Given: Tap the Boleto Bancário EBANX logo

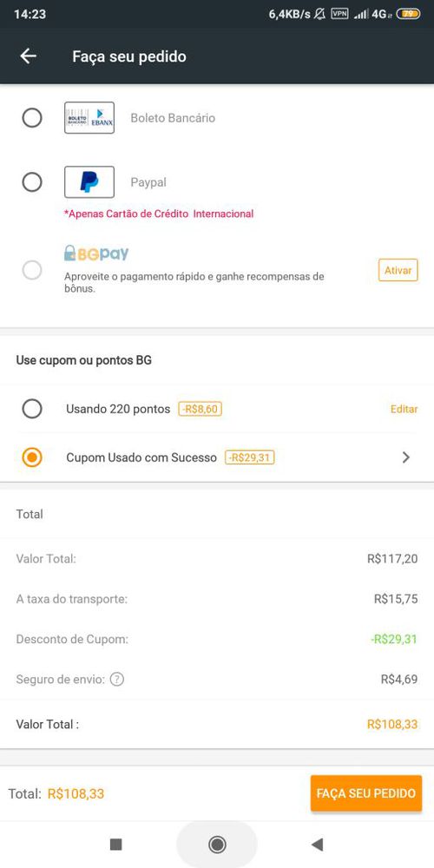Looking at the screenshot, I should tap(89, 117).
